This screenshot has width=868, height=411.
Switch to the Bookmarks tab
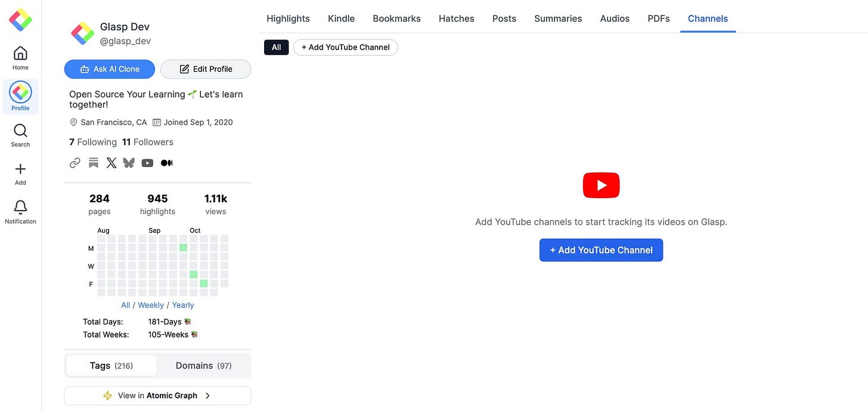pos(396,18)
